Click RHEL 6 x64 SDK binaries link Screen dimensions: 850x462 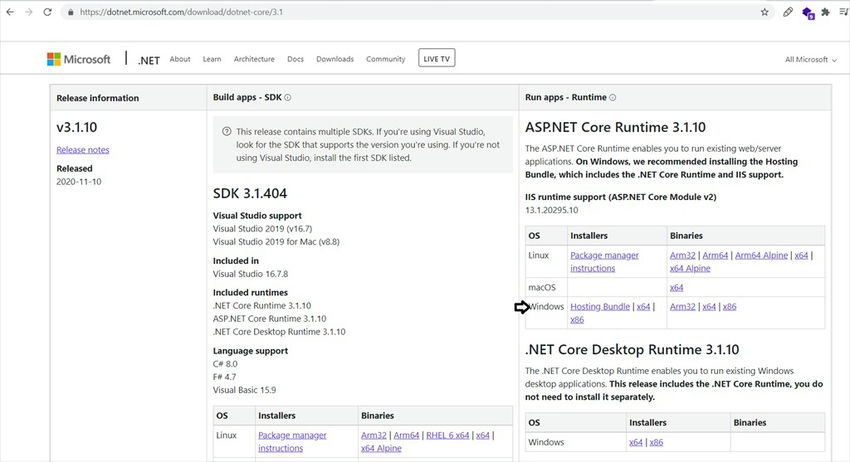[x=447, y=435]
